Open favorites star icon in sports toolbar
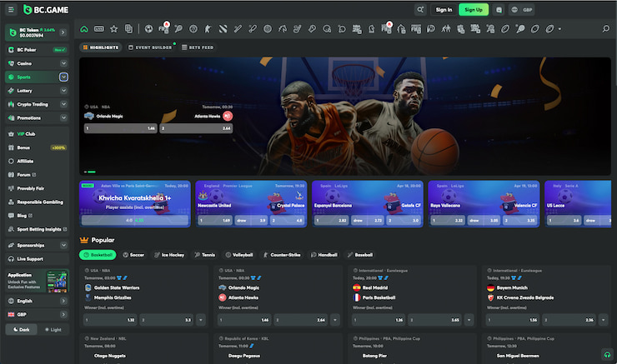 point(113,28)
